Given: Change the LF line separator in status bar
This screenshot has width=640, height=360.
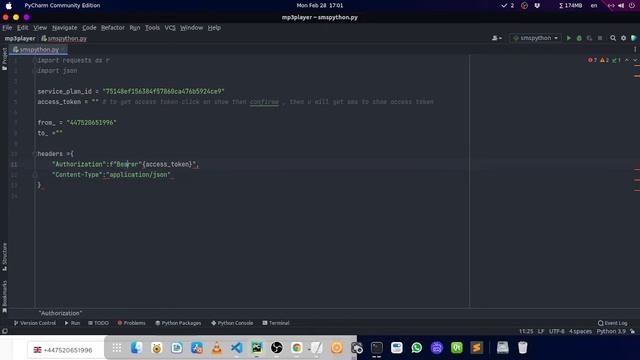Looking at the screenshot, I should tap(541, 331).
